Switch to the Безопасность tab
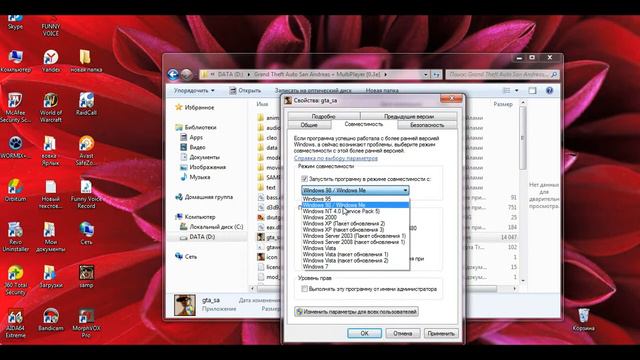This screenshot has height=360, width=640. coord(427,125)
